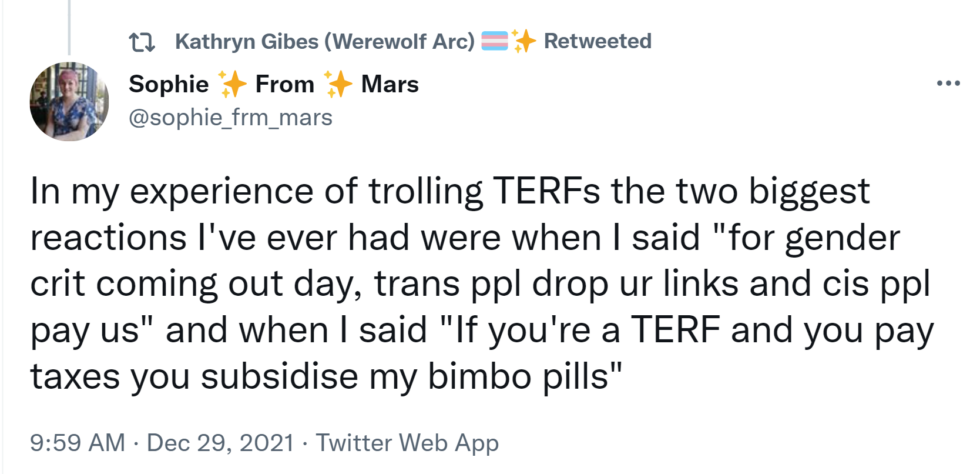This screenshot has width=980, height=474.
Task: Click the name Sophie in the display name
Action: (x=169, y=85)
